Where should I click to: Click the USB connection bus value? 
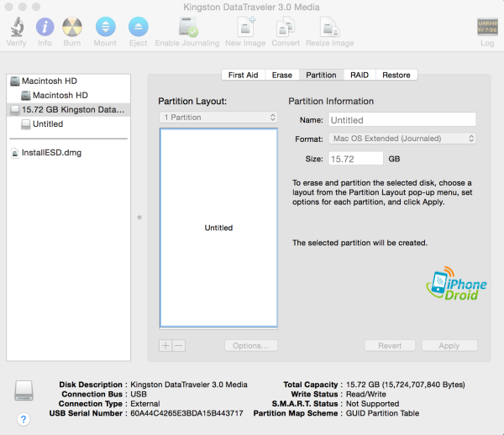click(x=139, y=394)
